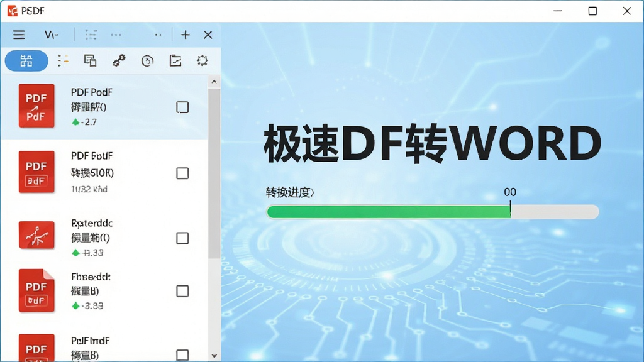
Task: Open PDF FotlF red PDF thumbnail
Action: (x=36, y=172)
